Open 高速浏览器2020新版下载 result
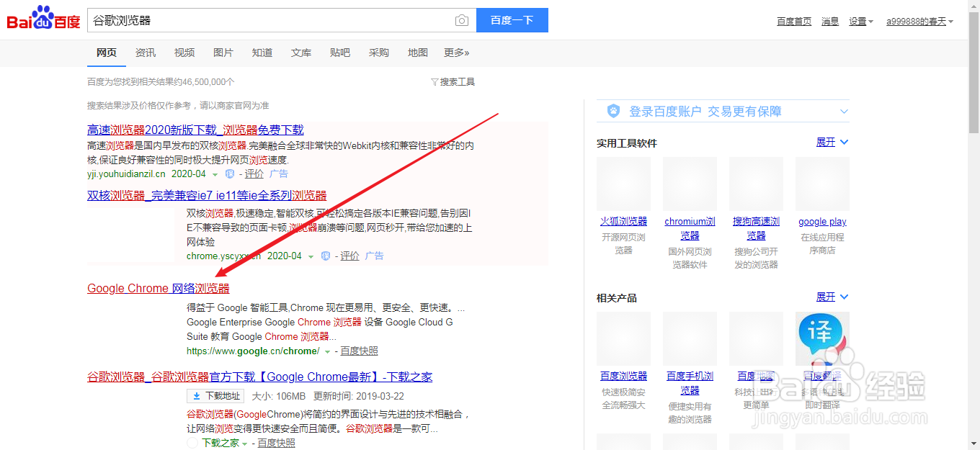This screenshot has height=450, width=980. click(x=195, y=130)
